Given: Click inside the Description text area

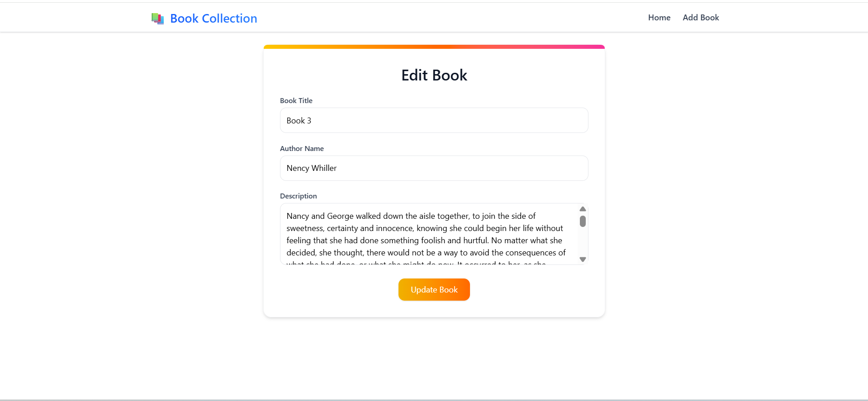Looking at the screenshot, I should [x=425, y=235].
